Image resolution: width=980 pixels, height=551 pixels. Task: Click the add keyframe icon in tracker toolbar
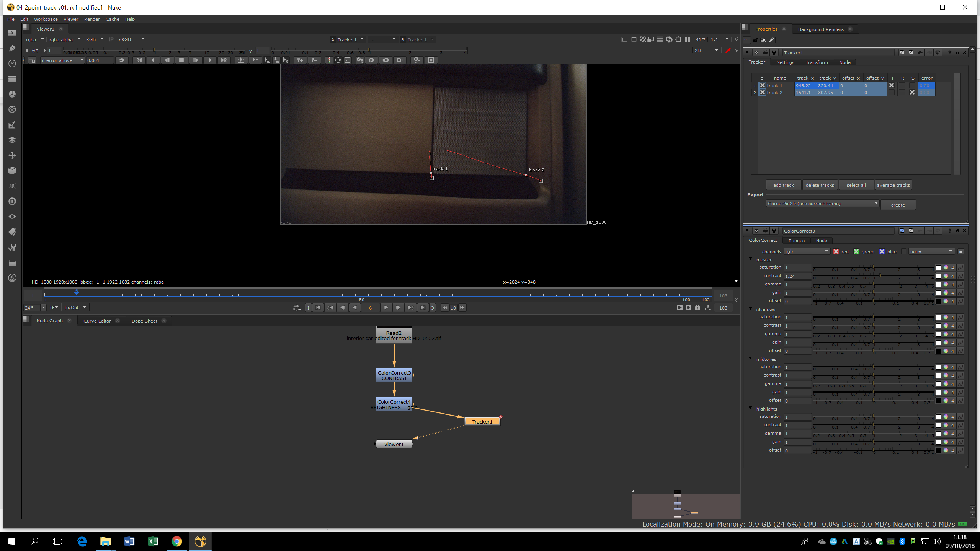coord(300,60)
